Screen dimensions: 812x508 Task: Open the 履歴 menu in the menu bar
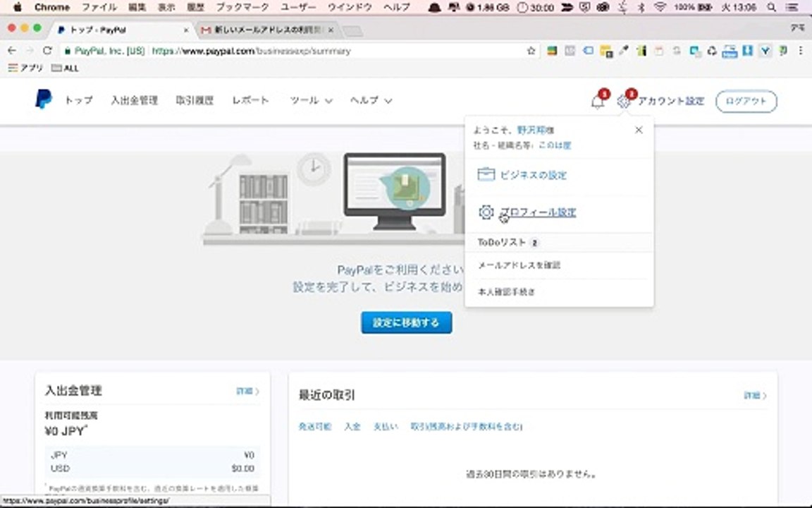(x=196, y=7)
